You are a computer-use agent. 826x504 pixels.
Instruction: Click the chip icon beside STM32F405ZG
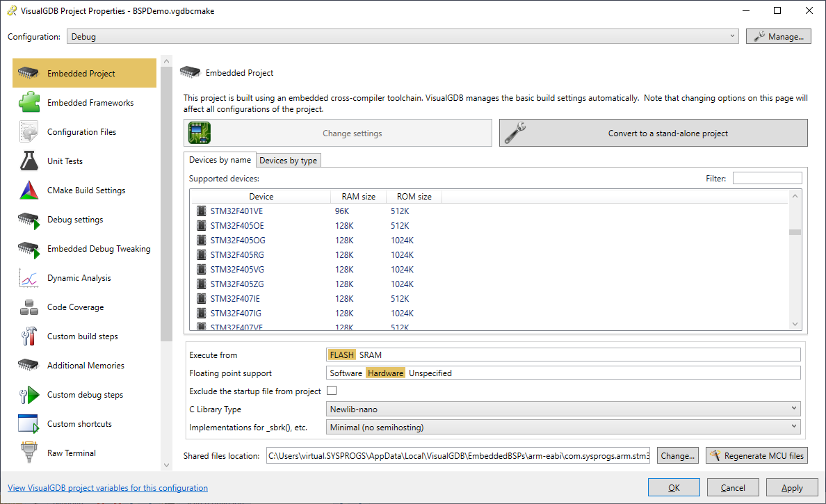[x=201, y=284]
